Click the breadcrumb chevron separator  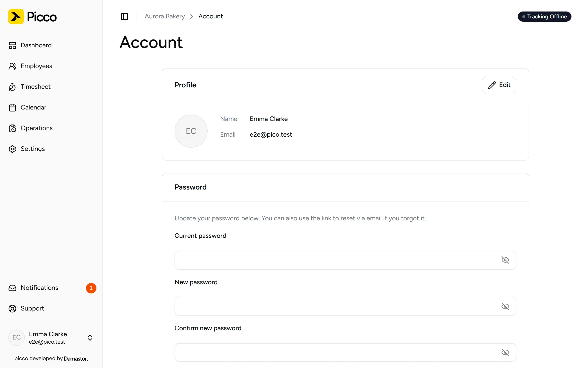coord(192,17)
